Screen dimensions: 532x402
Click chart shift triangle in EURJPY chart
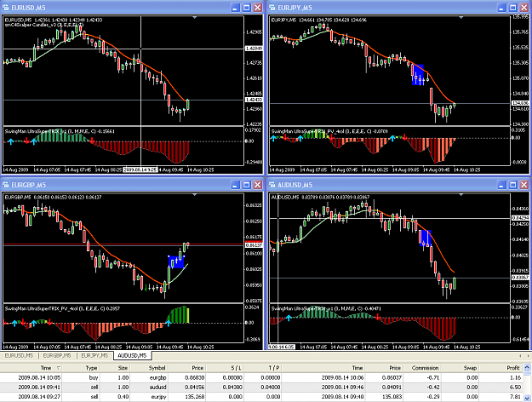(461, 17)
